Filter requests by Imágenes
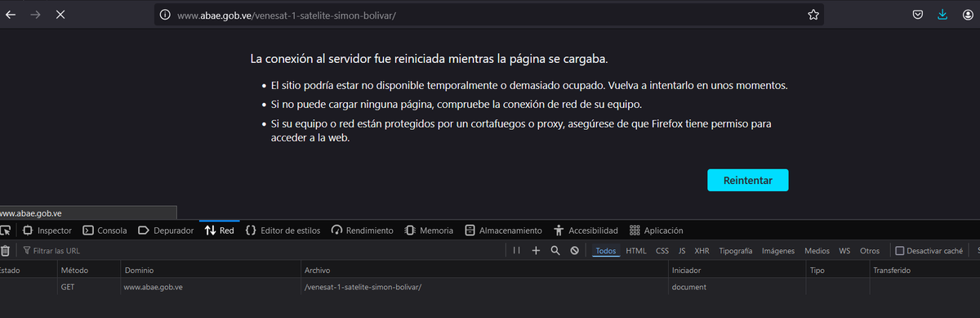 click(778, 251)
